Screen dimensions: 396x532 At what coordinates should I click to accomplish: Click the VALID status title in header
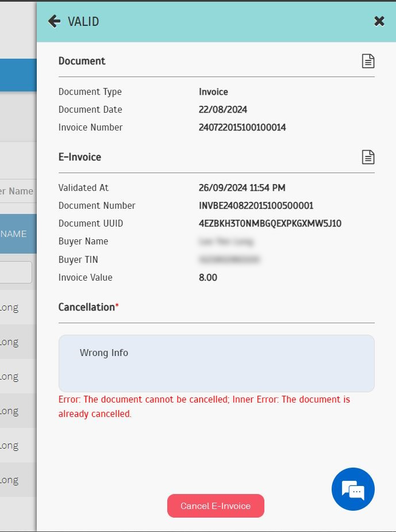(83, 22)
